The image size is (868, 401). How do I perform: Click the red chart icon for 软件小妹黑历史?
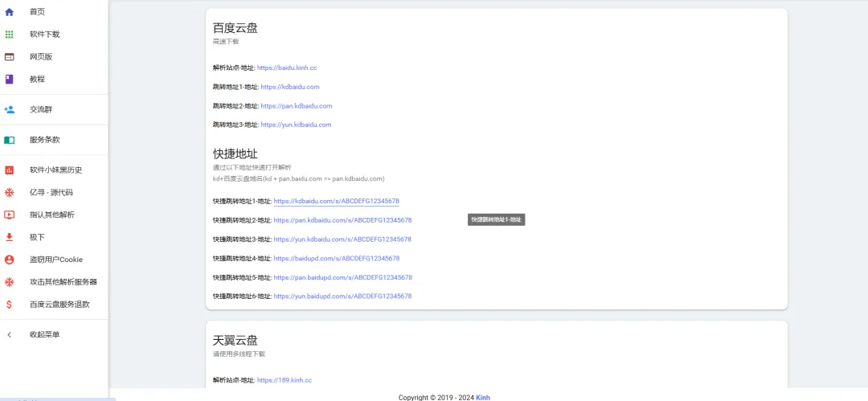coord(9,170)
